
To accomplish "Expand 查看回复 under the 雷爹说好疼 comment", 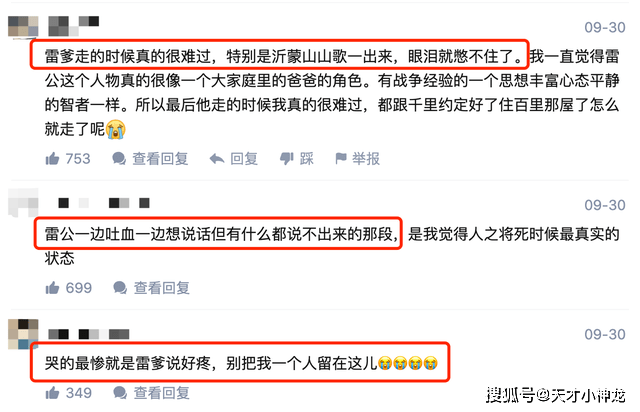I will pyautogui.click(x=162, y=393).
